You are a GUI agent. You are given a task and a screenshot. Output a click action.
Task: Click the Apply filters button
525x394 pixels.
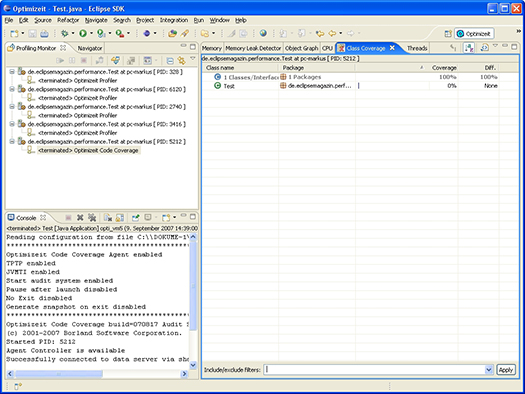(x=506, y=370)
